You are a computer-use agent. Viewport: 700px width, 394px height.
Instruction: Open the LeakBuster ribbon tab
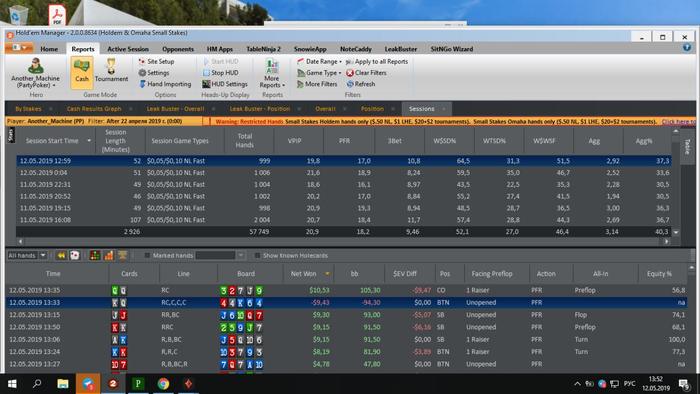coord(401,49)
